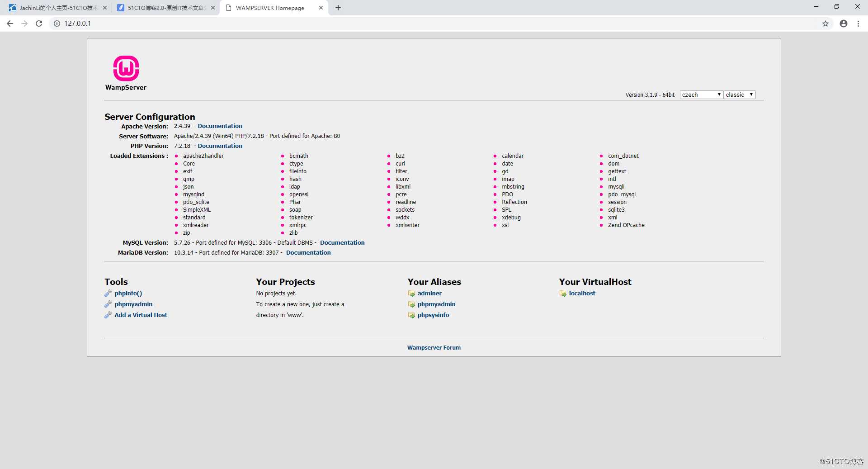This screenshot has width=868, height=469.
Task: Click folder icon next to phpmyadmin alias
Action: (411, 304)
